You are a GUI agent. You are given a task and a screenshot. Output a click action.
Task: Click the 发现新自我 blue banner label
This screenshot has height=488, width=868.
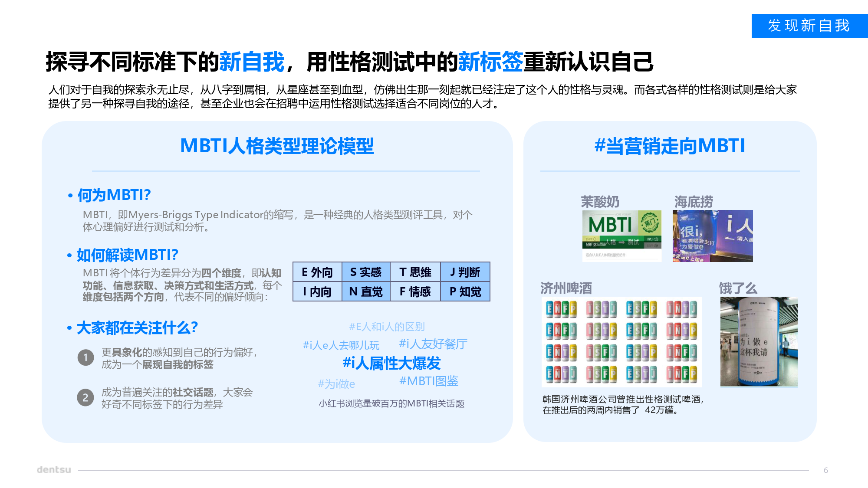(809, 26)
